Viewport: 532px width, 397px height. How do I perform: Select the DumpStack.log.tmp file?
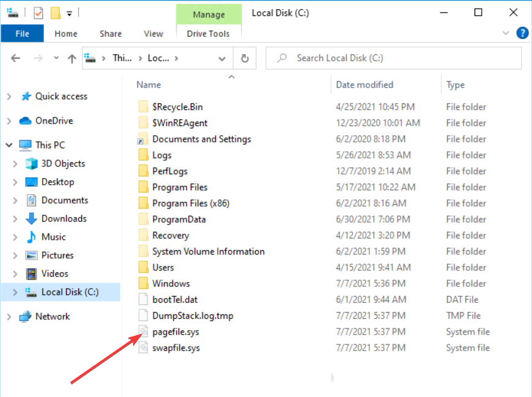[193, 316]
